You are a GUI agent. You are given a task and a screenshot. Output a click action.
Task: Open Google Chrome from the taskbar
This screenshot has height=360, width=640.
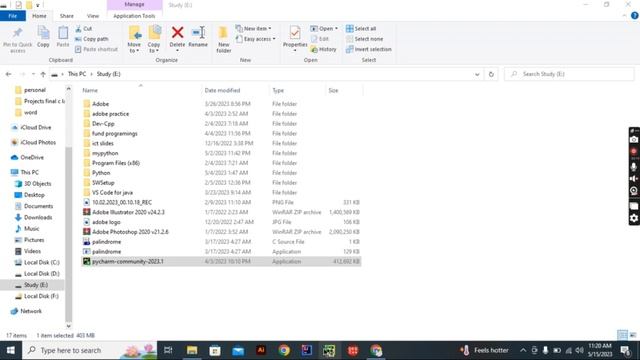click(284, 350)
